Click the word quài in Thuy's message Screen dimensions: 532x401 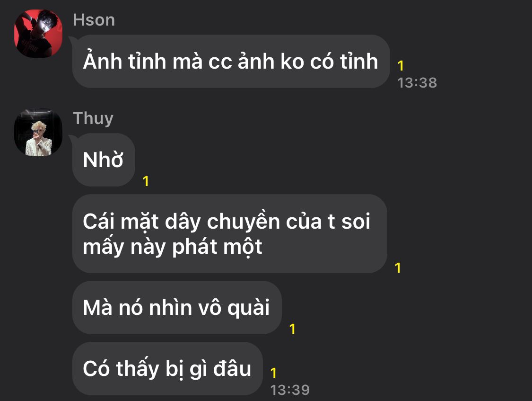click(x=248, y=308)
